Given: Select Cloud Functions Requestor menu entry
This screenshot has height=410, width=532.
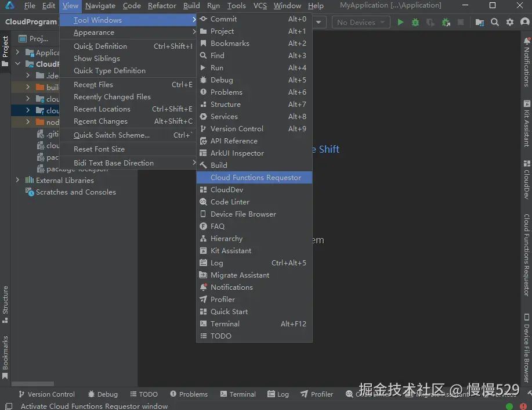Looking at the screenshot, I should pos(254,178).
